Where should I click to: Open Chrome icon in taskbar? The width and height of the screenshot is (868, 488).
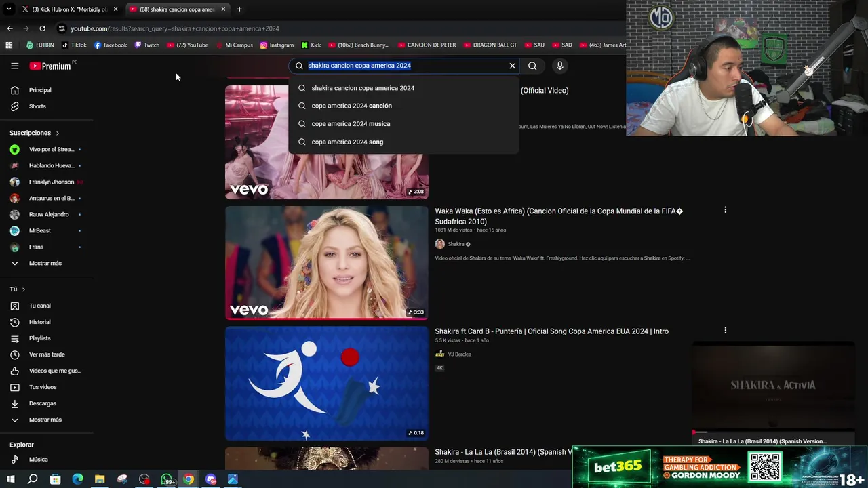189,479
